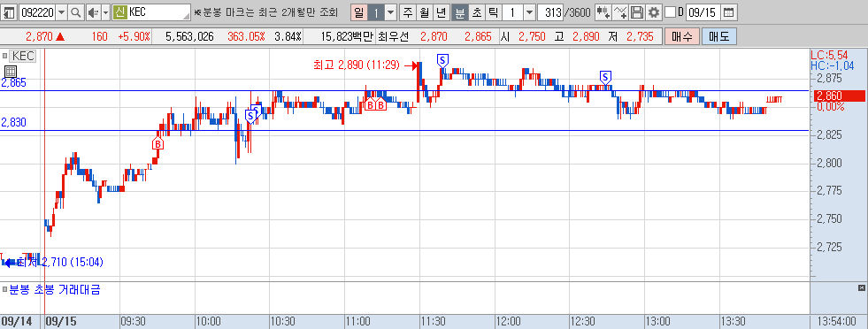Toggle the square beside 분봉 초봉 거래대금 label
Image resolution: width=868 pixels, height=329 pixels.
[x=4, y=289]
